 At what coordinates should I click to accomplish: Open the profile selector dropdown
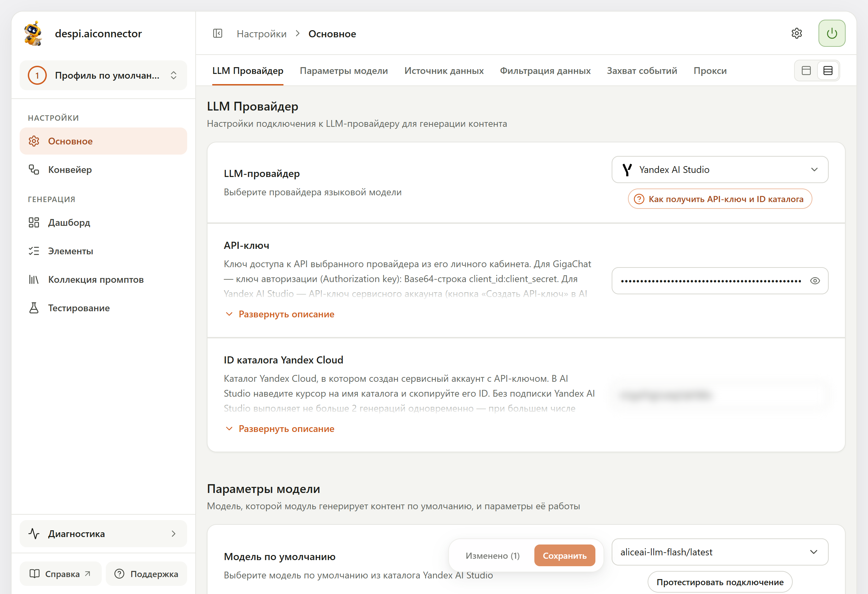click(x=103, y=76)
